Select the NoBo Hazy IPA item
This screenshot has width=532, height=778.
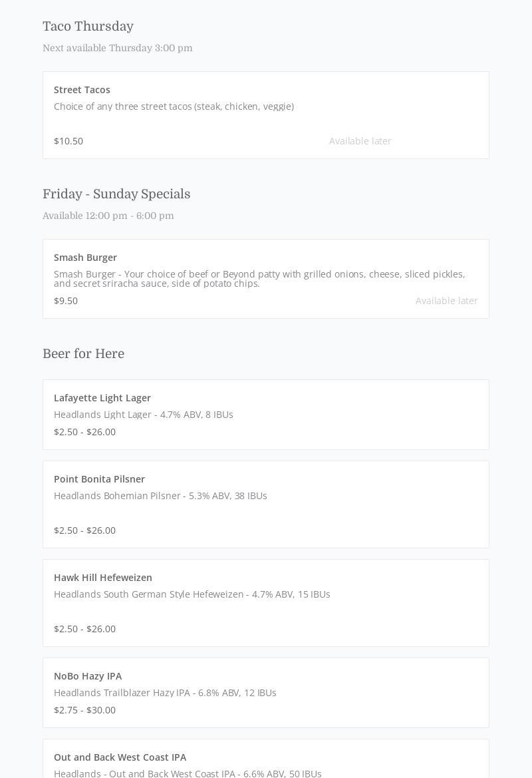[x=88, y=676]
